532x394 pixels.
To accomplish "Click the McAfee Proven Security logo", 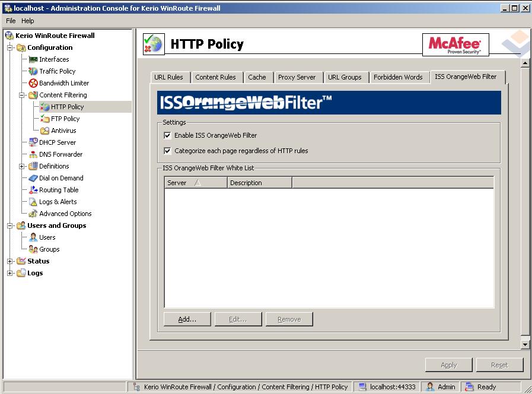I will 455,45.
